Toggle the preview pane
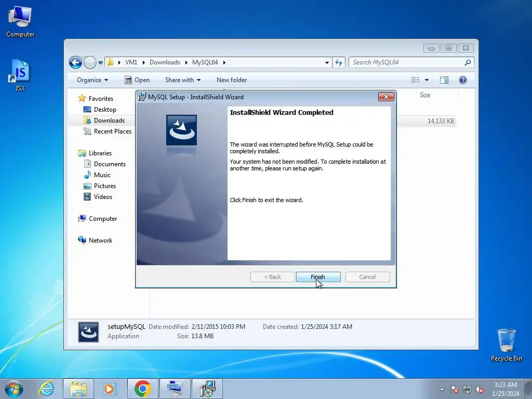Screen dimensions: 532x399 point(444,80)
